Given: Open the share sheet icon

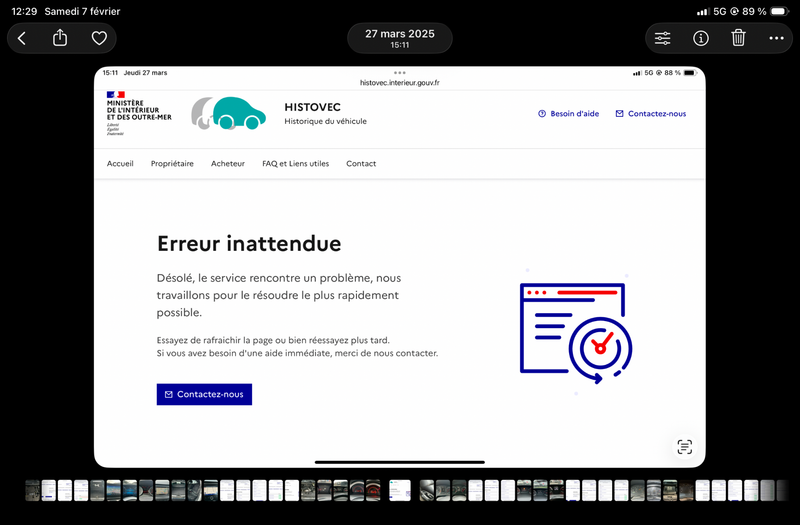Looking at the screenshot, I should click(x=60, y=38).
